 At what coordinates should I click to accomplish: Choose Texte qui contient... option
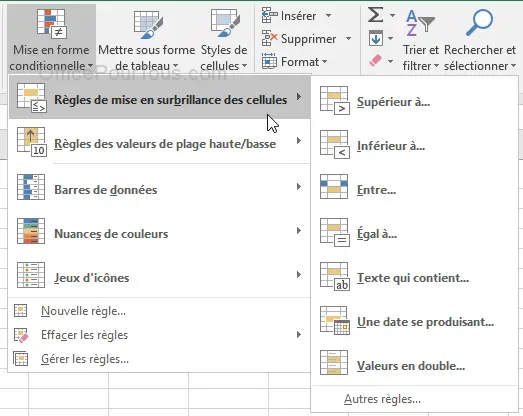pos(414,277)
